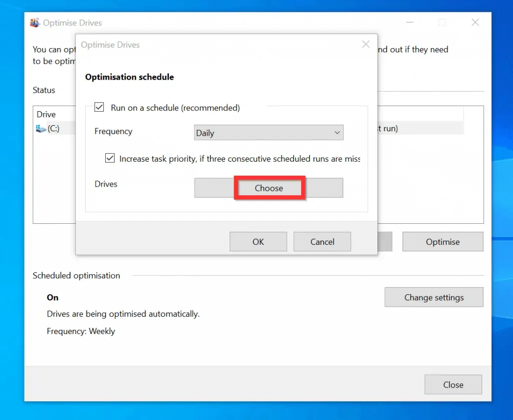Select Daily in the Frequency combo box
The width and height of the screenshot is (513, 420).
(269, 133)
